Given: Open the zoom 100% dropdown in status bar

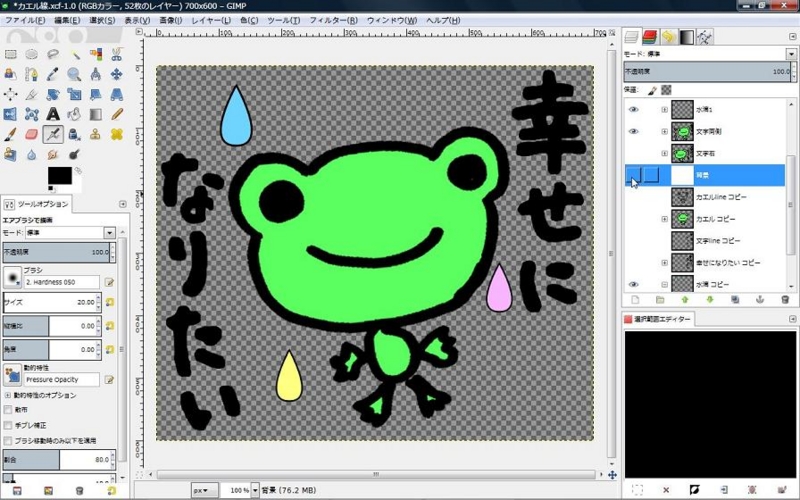Looking at the screenshot, I should click(255, 490).
